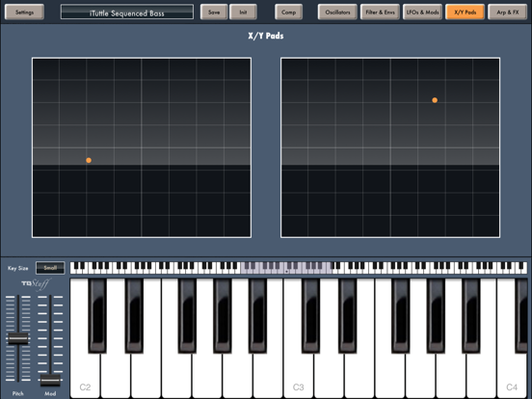Viewport: 532px width, 399px height.
Task: Open the LFOs & Mods tab
Action: [422, 13]
